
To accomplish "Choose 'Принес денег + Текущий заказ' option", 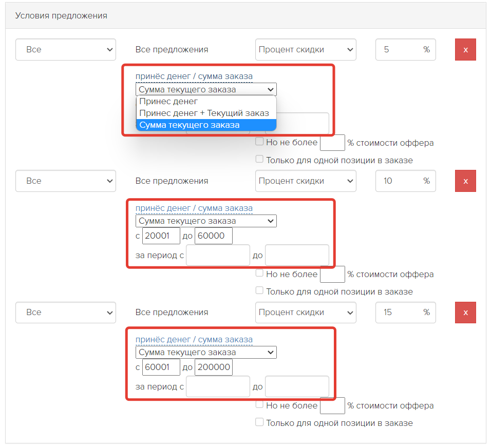I will (x=206, y=113).
